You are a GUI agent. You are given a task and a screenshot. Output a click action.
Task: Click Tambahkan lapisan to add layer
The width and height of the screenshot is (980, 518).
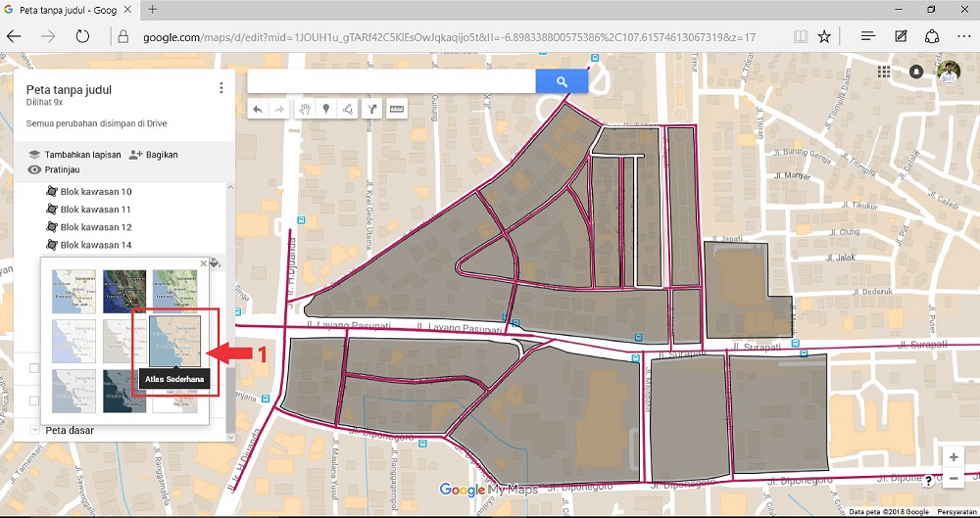point(75,155)
